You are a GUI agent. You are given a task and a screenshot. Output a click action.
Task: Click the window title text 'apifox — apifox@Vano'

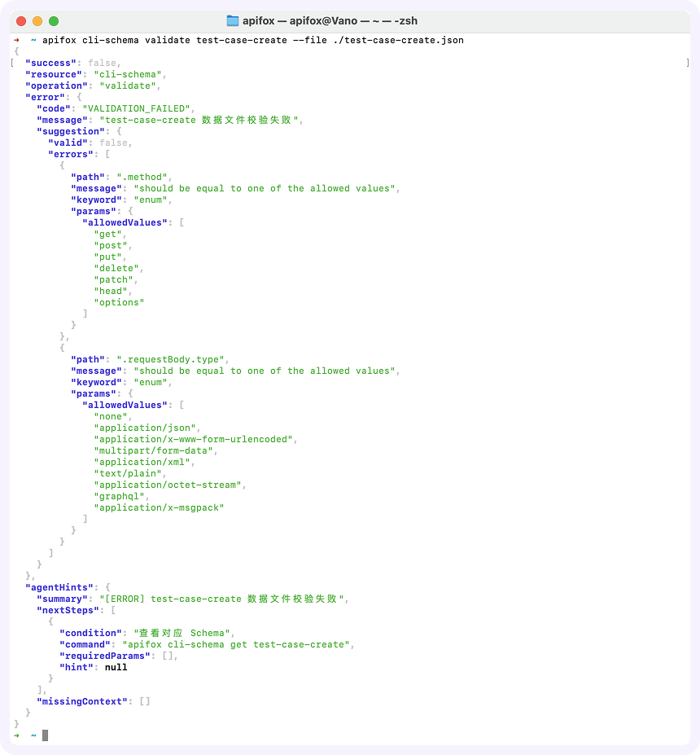pyautogui.click(x=300, y=20)
